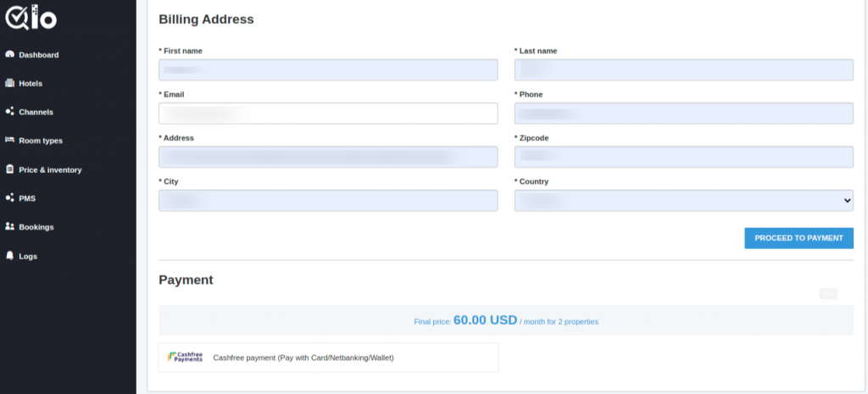Go to Bookings in the sidebar
The height and width of the screenshot is (394, 868).
pyautogui.click(x=36, y=227)
